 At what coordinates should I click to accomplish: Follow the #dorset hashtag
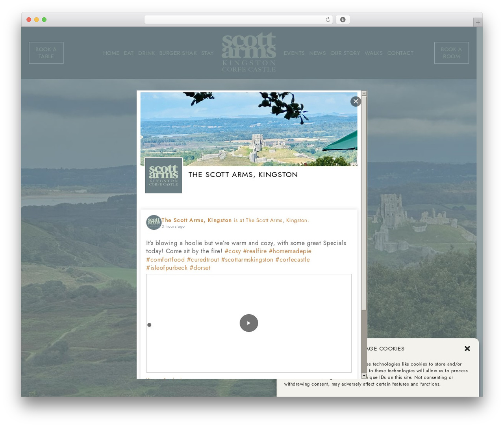click(x=200, y=267)
